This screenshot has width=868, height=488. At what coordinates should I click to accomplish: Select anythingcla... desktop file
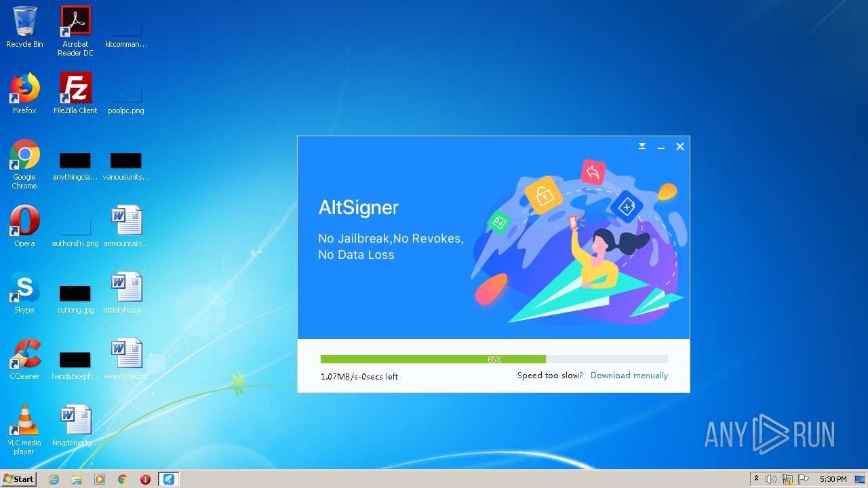pos(75,166)
